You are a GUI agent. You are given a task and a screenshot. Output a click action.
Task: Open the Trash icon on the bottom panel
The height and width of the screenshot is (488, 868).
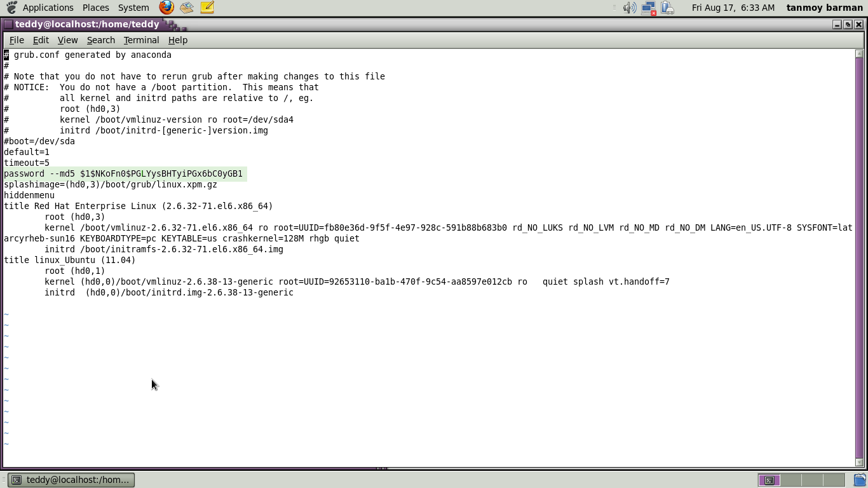(x=859, y=480)
